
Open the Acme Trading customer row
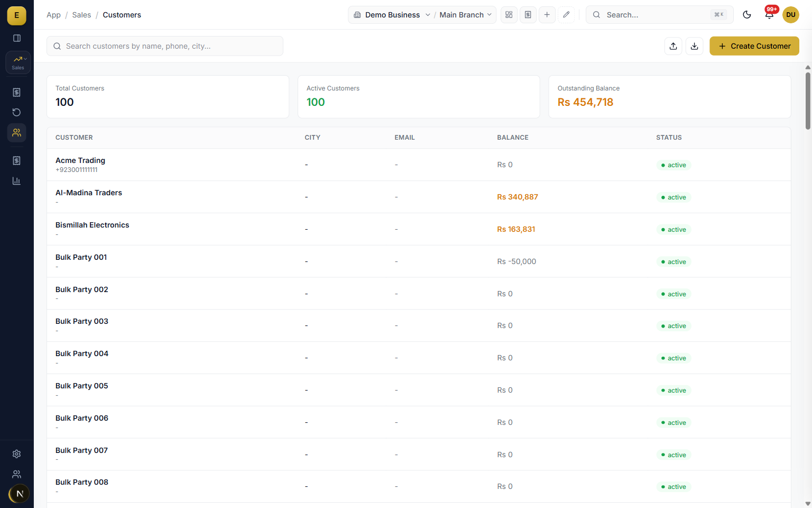click(419, 165)
